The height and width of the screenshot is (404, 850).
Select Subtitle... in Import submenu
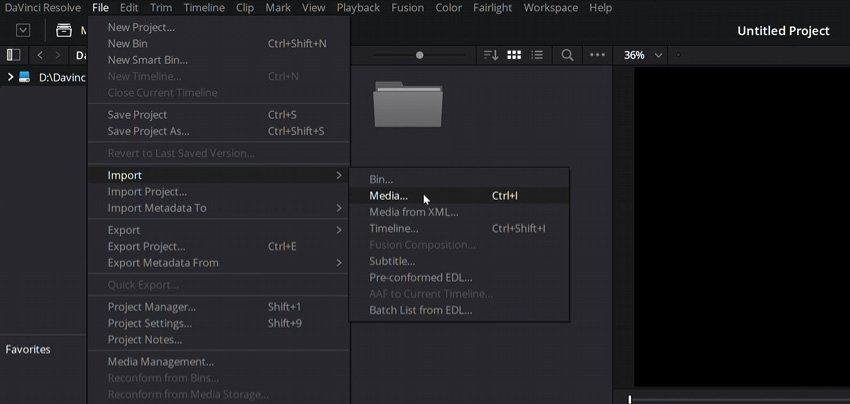[459, 261]
